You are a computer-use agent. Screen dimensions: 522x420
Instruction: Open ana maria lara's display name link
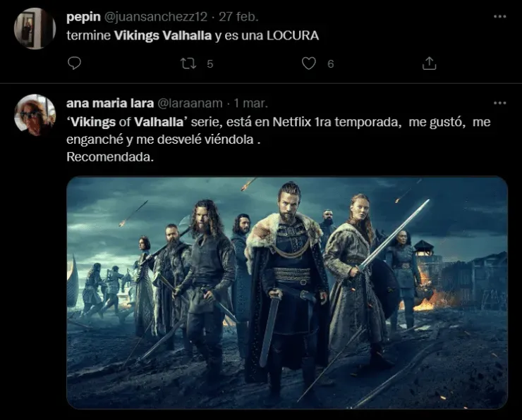110,103
